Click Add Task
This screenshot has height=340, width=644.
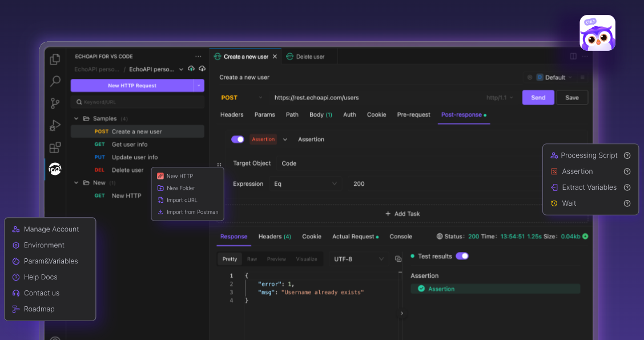[x=402, y=214]
